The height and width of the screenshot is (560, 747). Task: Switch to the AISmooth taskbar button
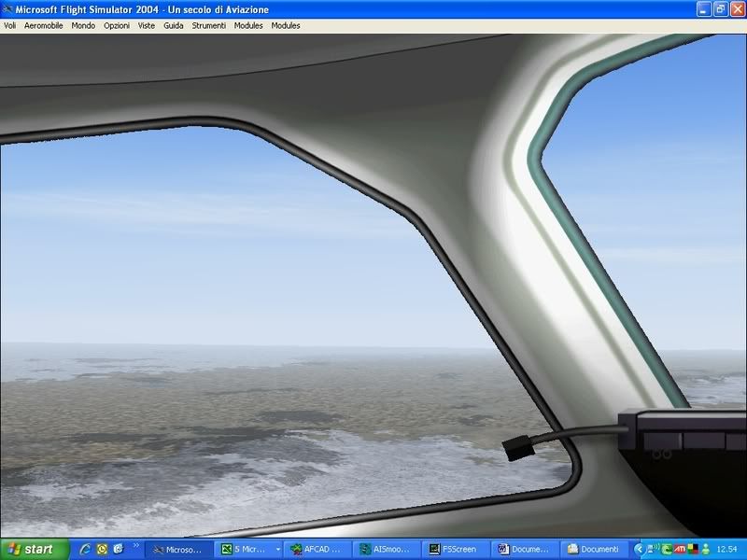[387, 550]
